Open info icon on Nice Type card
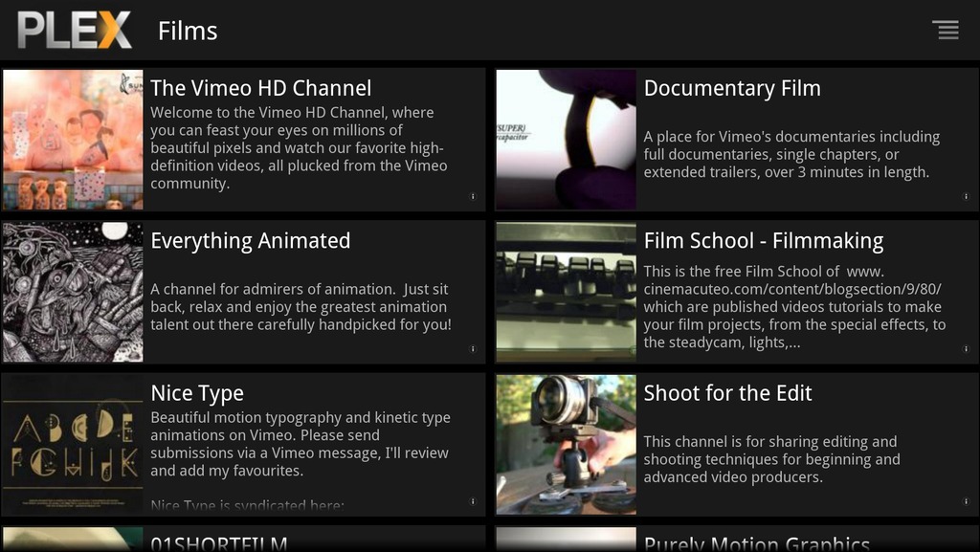This screenshot has width=980, height=552. click(x=473, y=500)
